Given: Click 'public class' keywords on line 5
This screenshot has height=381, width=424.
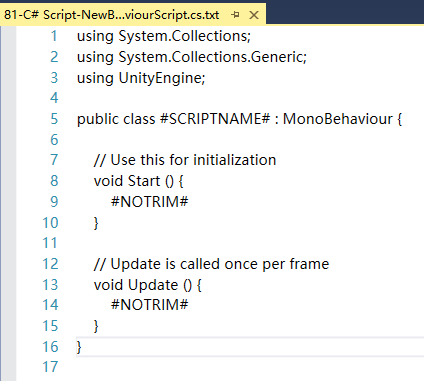Looking at the screenshot, I should tap(116, 119).
